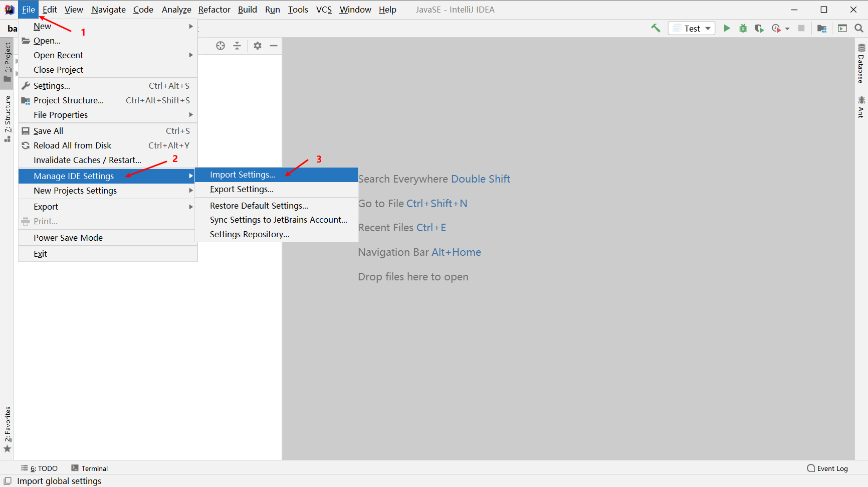Toggle Power Save Mode
The height and width of the screenshot is (487, 868).
click(108, 238)
